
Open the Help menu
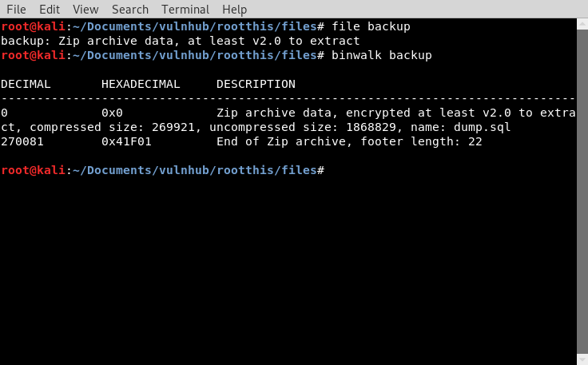235,10
